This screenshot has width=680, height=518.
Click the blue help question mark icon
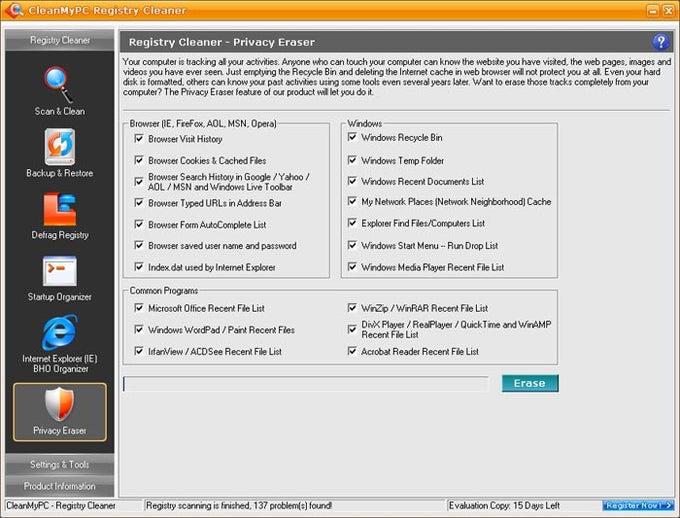click(660, 42)
